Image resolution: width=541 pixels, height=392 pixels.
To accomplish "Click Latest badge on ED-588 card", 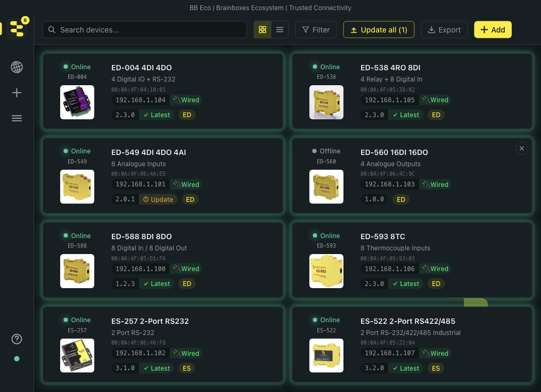I will (157, 284).
